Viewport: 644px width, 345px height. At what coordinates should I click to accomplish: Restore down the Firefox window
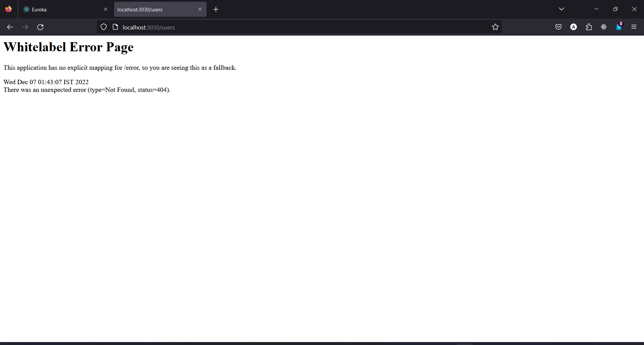point(615,9)
